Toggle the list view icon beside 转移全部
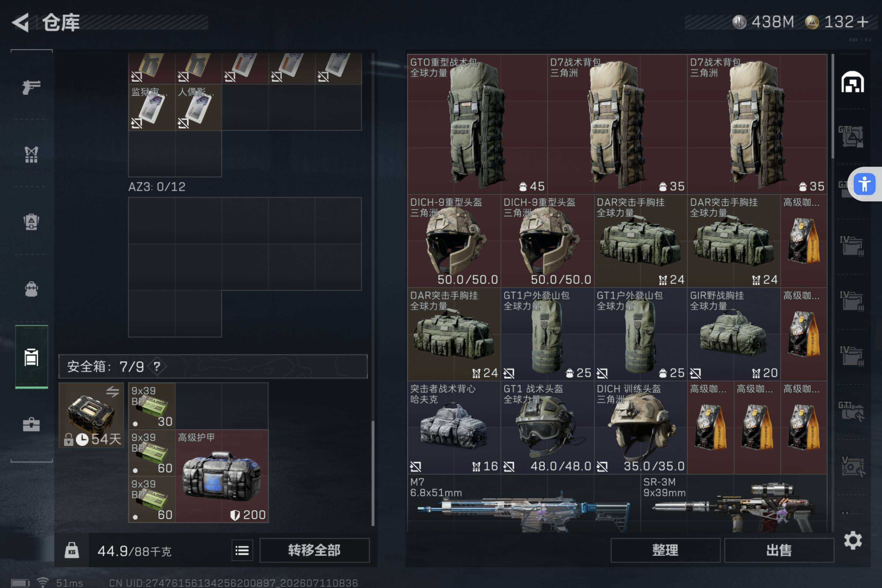 (242, 550)
